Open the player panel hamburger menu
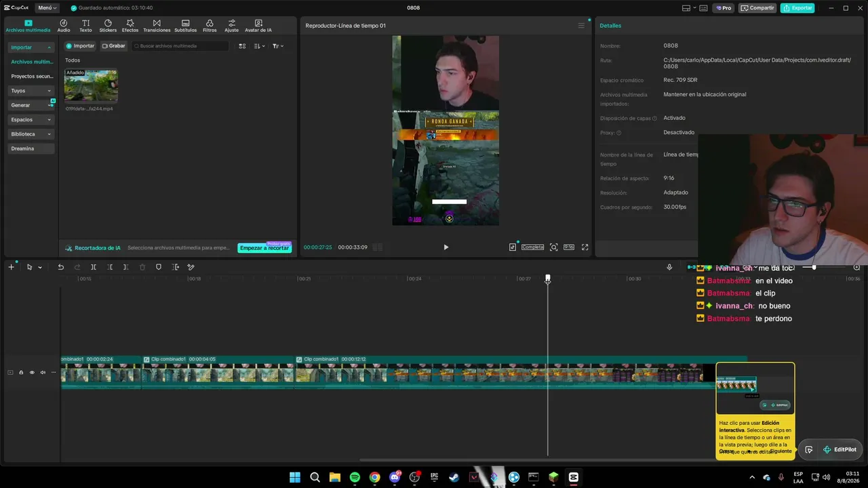868x488 pixels. 581,26
